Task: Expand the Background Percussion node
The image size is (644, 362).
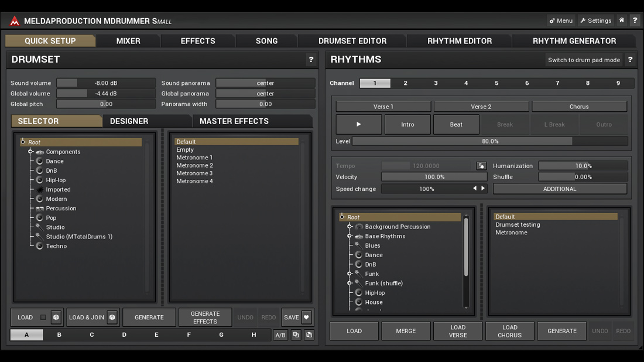Action: (x=350, y=227)
